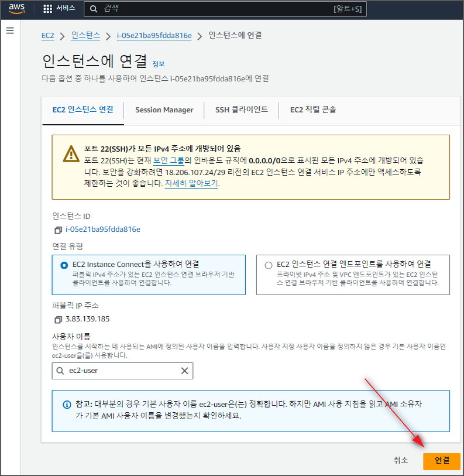Screen dimensions: 464x476
Task: Open the 서비스 menu label
Action: [66, 8]
